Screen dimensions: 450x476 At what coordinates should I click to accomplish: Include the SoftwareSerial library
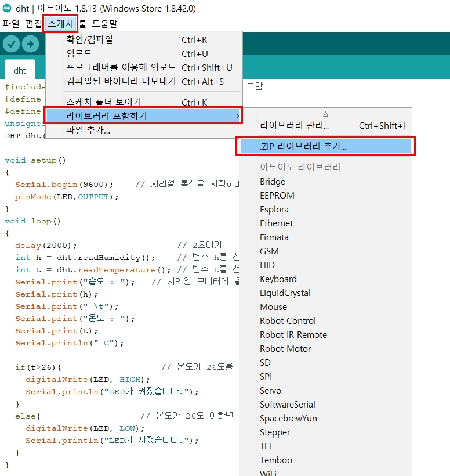(x=326, y=405)
